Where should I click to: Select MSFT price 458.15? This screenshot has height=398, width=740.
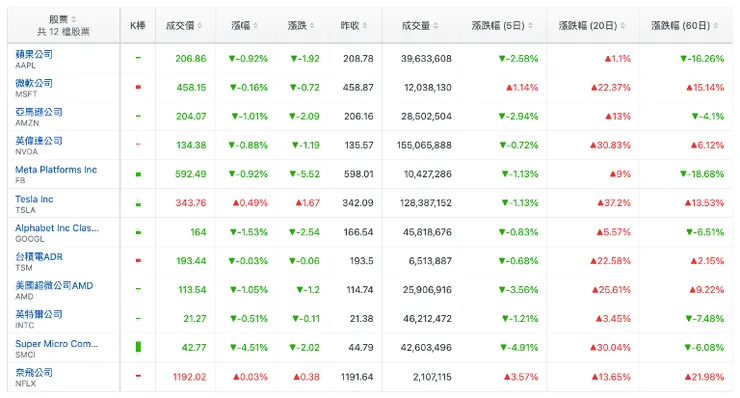pyautogui.click(x=191, y=87)
